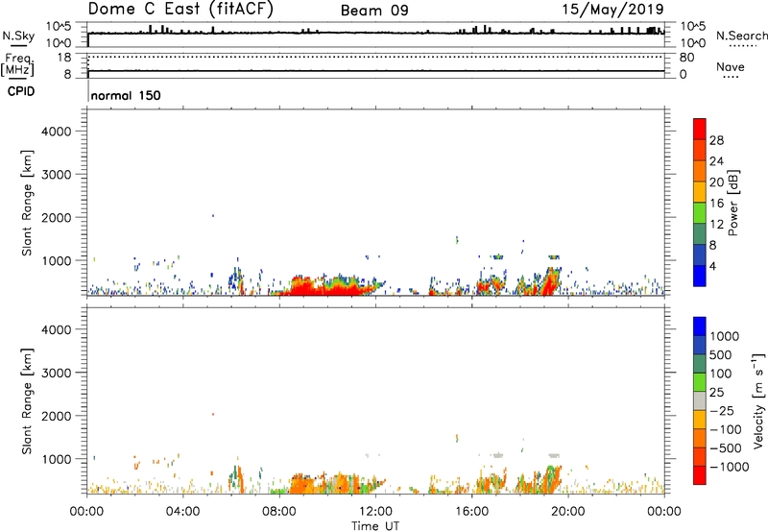
Task: Pick the light green 12–16 dB Power segment
Action: pyautogui.click(x=700, y=213)
